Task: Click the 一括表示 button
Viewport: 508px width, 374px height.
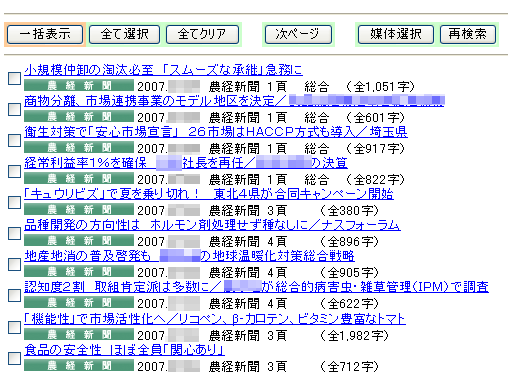Action: [x=45, y=34]
